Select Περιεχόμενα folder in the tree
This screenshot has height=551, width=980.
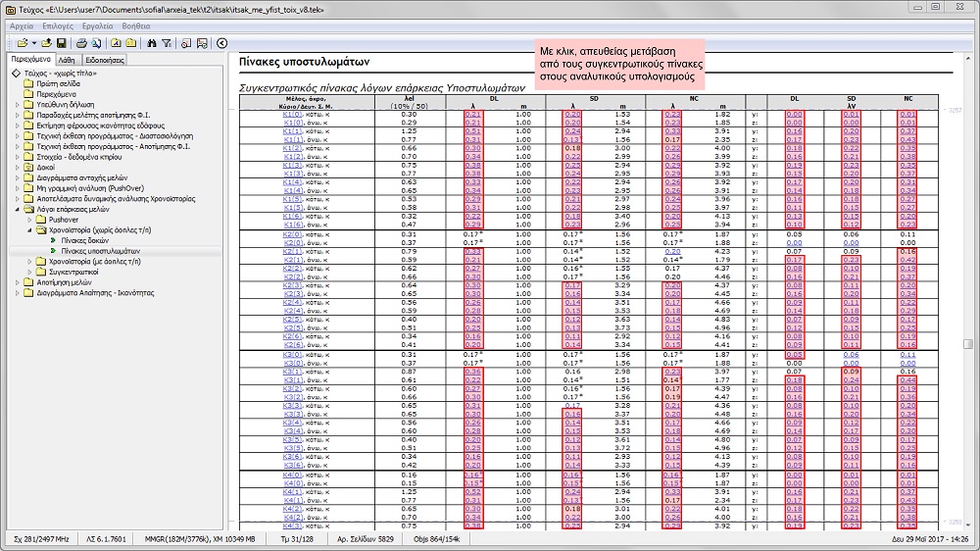[x=56, y=94]
